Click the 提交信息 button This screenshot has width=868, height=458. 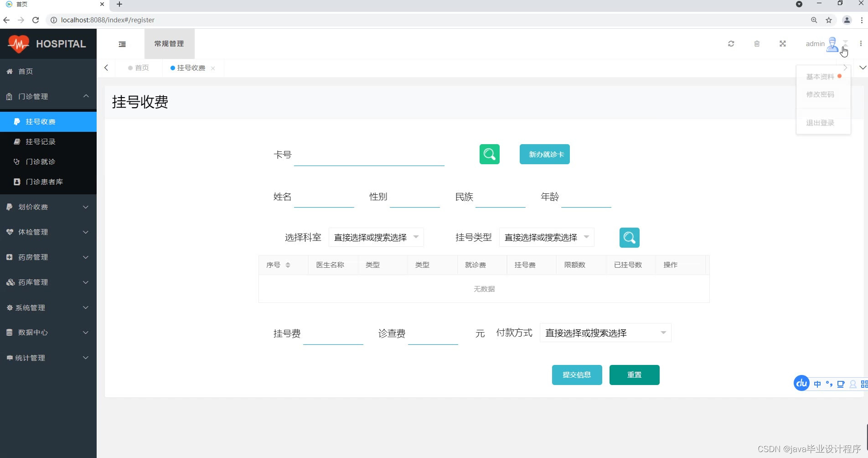tap(577, 375)
